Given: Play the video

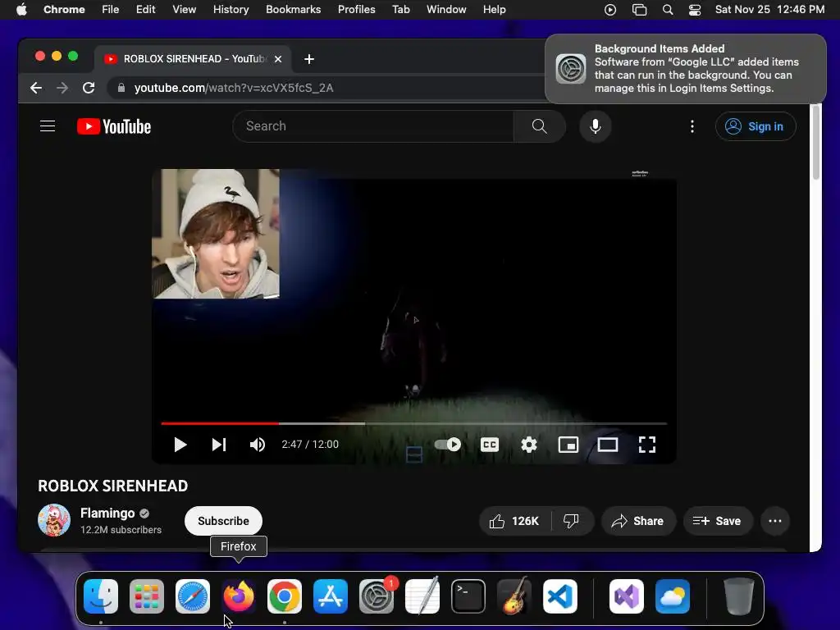Looking at the screenshot, I should [x=180, y=445].
